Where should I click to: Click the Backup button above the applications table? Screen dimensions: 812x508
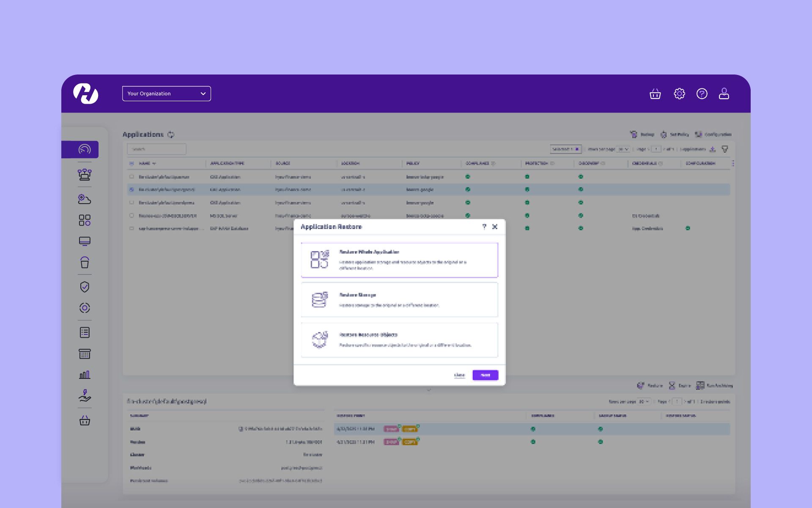[642, 135]
